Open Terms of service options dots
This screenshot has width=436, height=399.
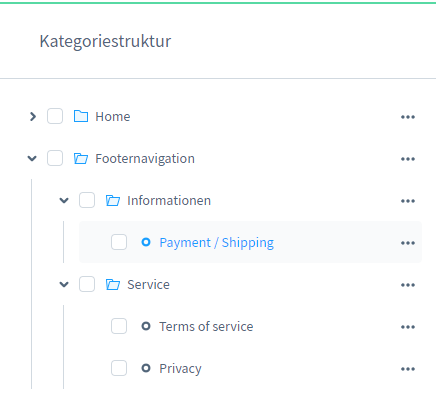coord(408,327)
